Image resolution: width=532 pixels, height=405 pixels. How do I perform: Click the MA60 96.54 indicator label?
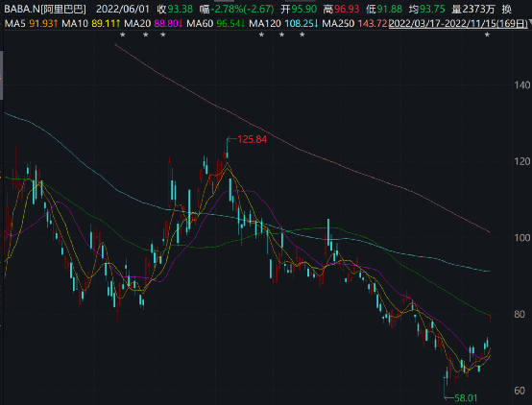216,23
